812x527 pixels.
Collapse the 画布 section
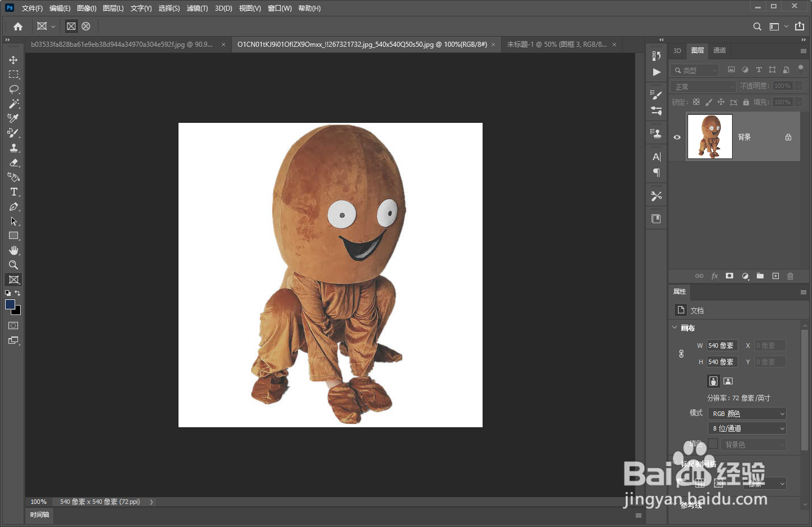pos(675,327)
